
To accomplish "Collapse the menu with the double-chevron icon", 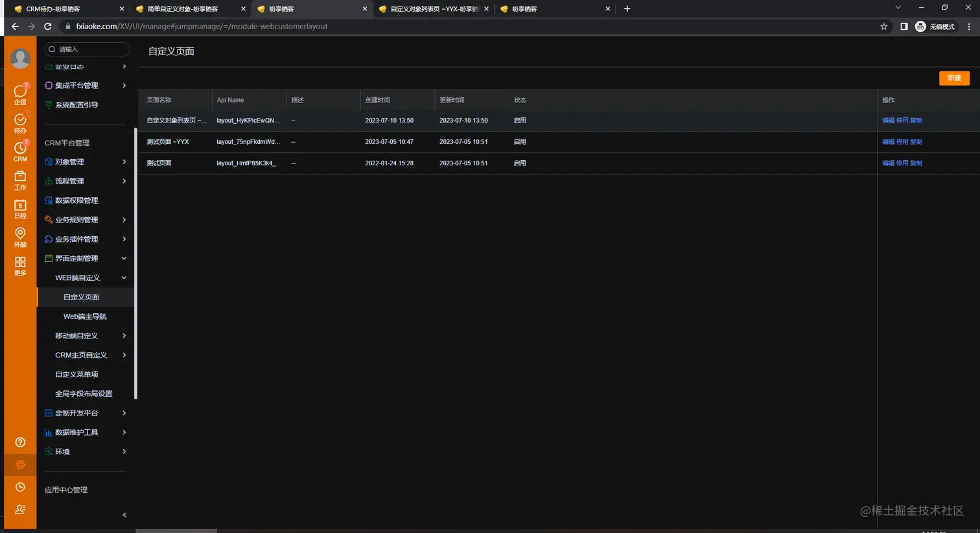I will 124,515.
